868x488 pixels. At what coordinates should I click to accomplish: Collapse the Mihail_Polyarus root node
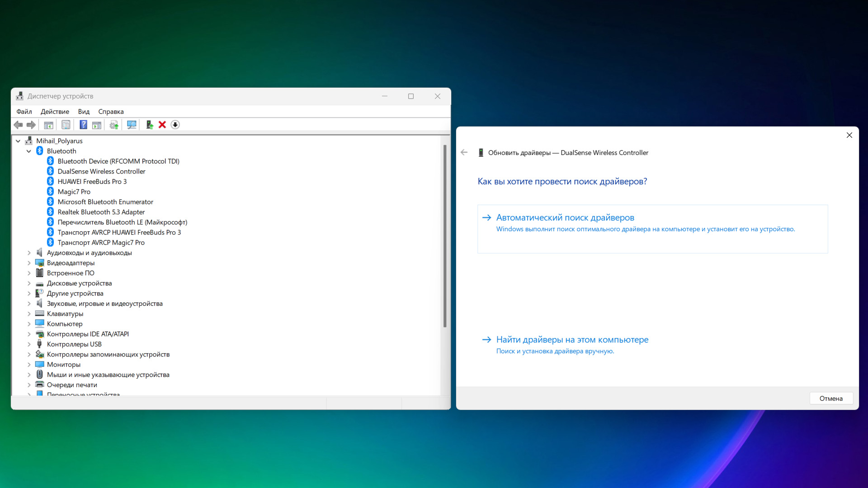[18, 141]
